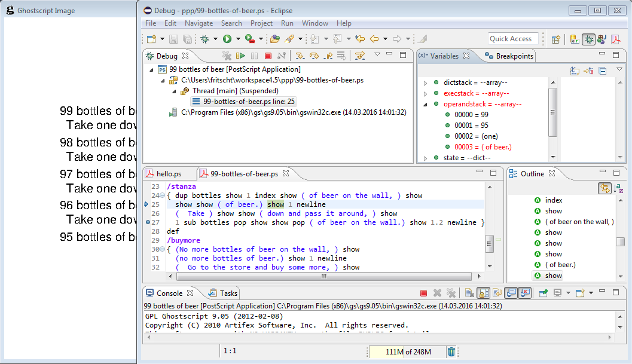Viewport: 632px width, 364px height.
Task: Click heap status bar showing 111M of 248M
Action: coord(407,352)
